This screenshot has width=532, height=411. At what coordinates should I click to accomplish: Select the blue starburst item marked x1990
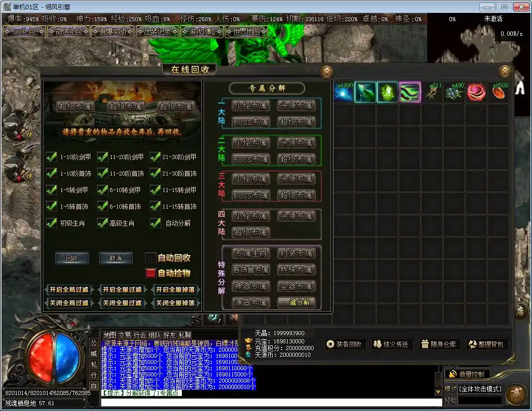pyautogui.click(x=343, y=92)
